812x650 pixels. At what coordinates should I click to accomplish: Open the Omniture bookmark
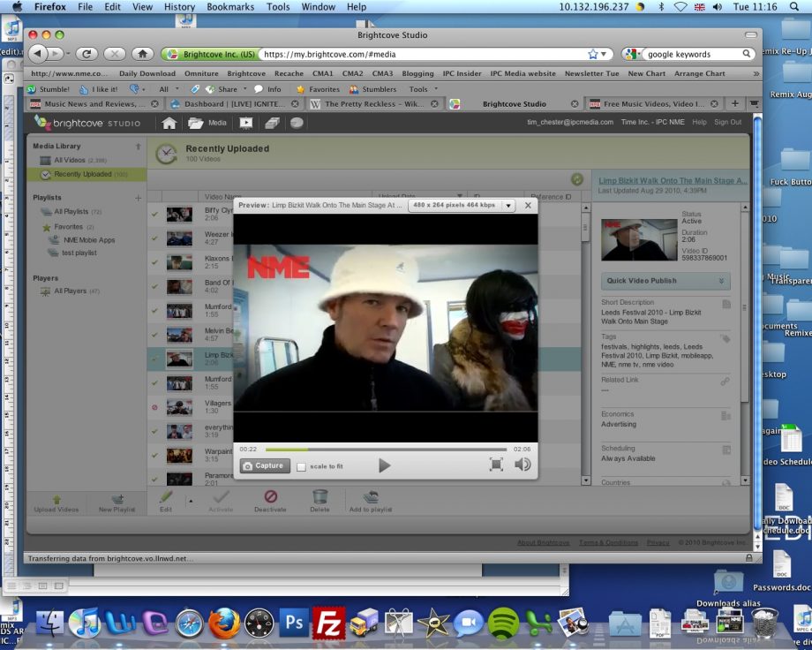(x=201, y=73)
